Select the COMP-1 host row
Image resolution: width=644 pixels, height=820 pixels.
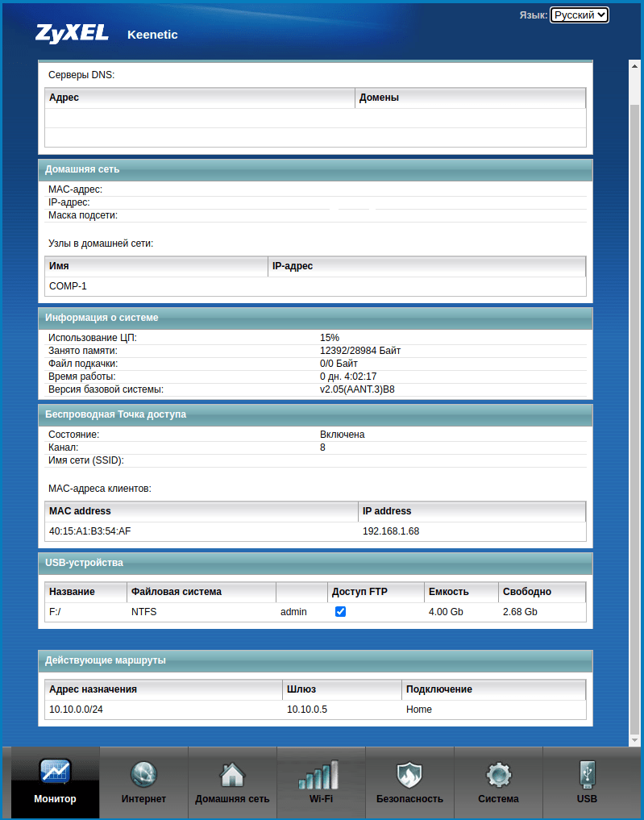315,286
